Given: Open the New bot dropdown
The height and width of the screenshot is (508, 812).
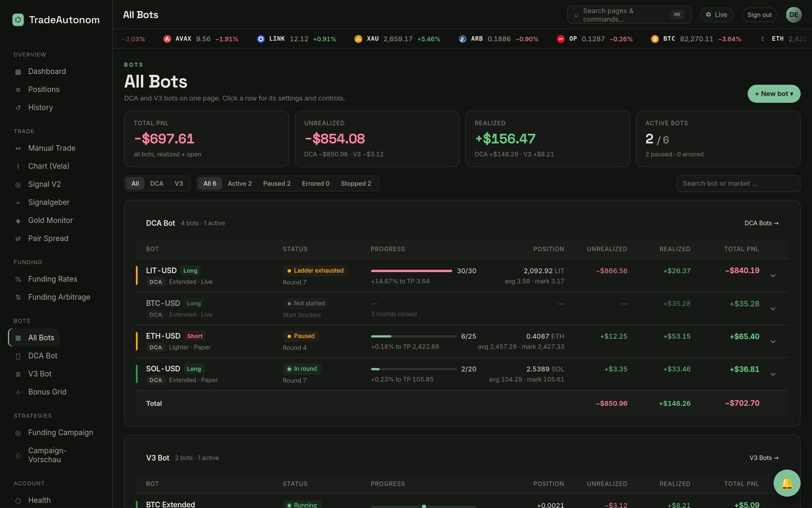Looking at the screenshot, I should coord(774,94).
